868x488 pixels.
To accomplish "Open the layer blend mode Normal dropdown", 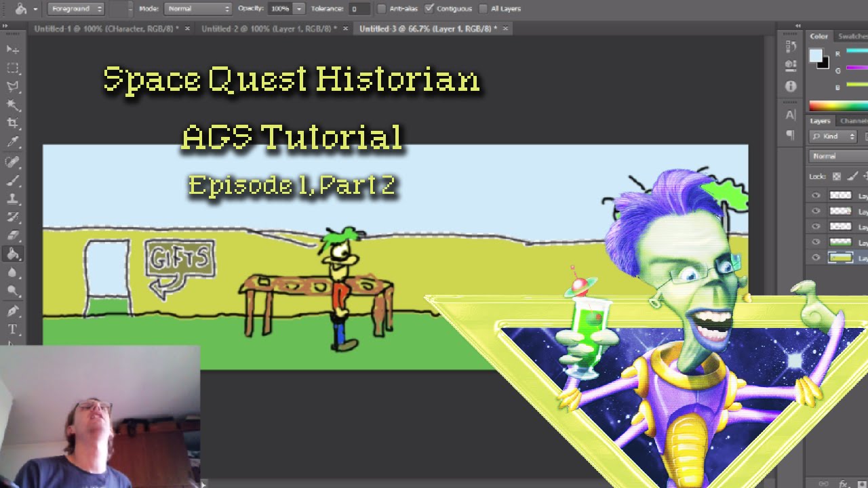I will [x=839, y=156].
